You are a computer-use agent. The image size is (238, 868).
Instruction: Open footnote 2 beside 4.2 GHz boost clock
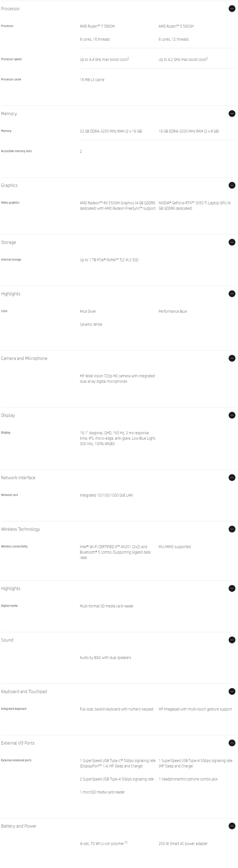coord(207,58)
